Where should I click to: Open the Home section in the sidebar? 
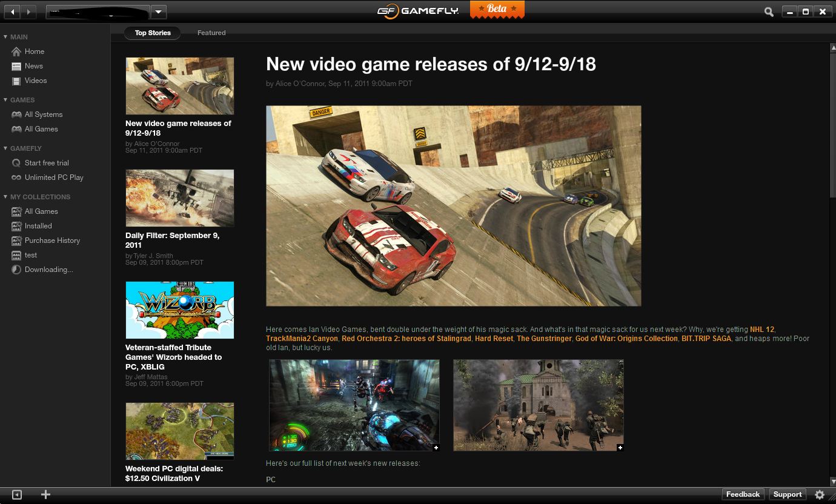tap(35, 51)
